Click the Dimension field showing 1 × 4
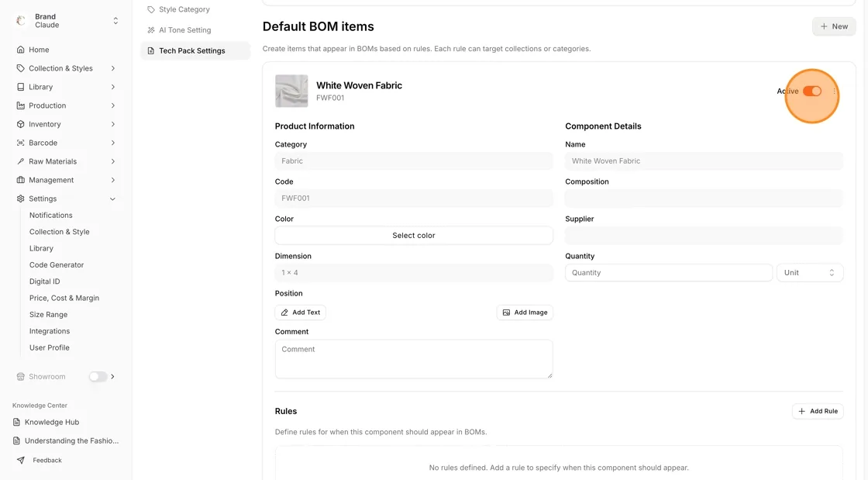Screen dimensions: 868x480 414,272
